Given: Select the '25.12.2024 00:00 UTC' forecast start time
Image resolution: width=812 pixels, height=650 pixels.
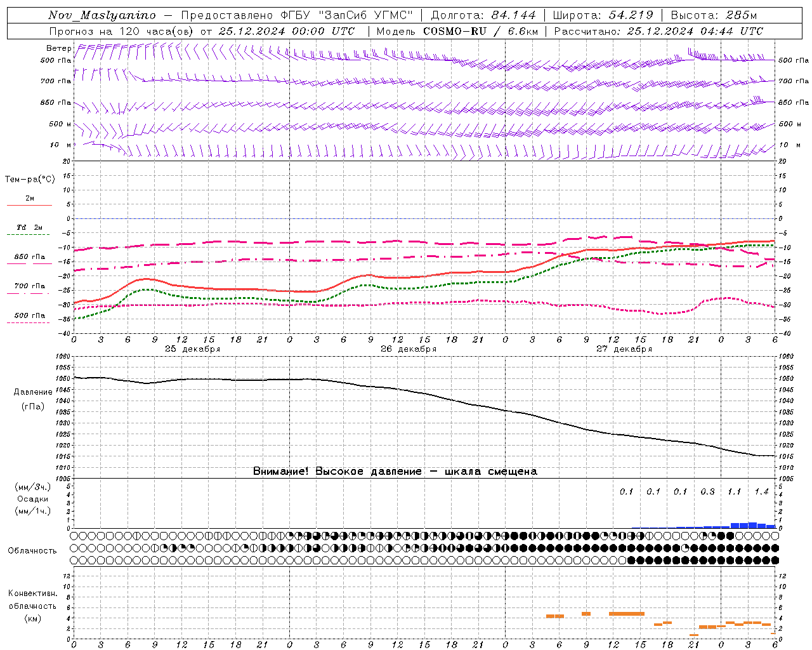Looking at the screenshot, I should click(286, 31).
